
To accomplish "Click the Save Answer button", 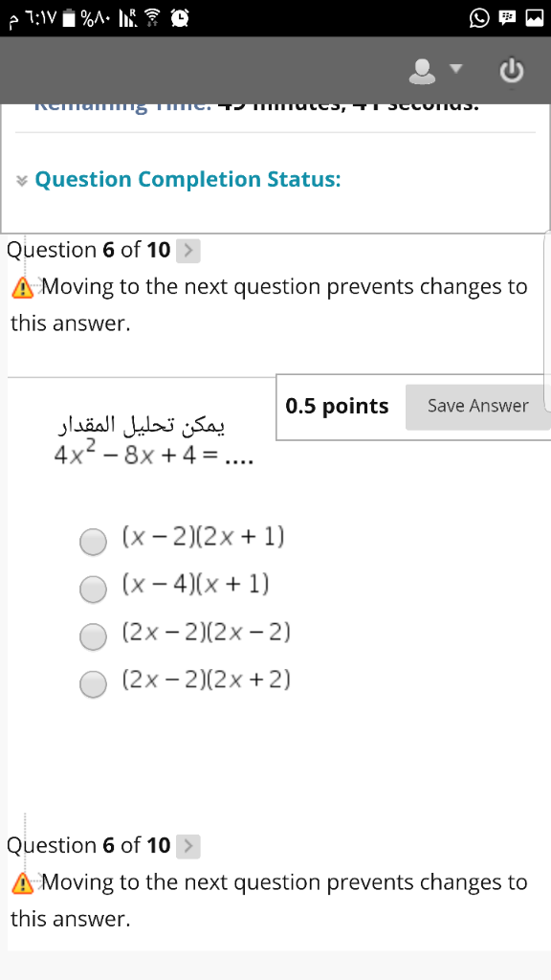I will [478, 407].
